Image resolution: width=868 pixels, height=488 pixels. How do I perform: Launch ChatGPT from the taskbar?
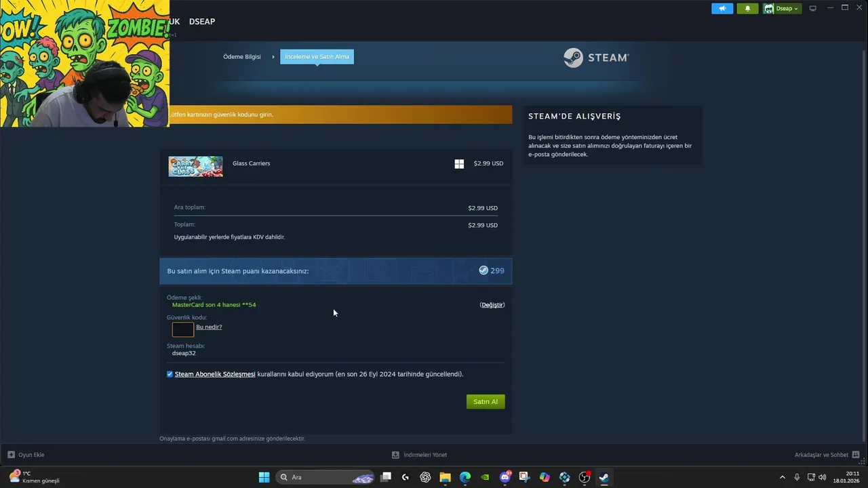425,477
